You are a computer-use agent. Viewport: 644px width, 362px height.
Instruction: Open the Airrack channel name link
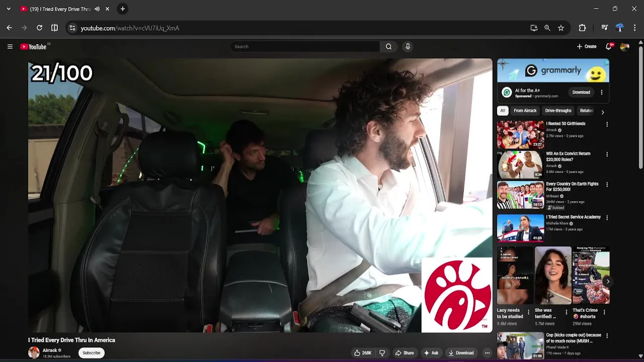click(50, 350)
